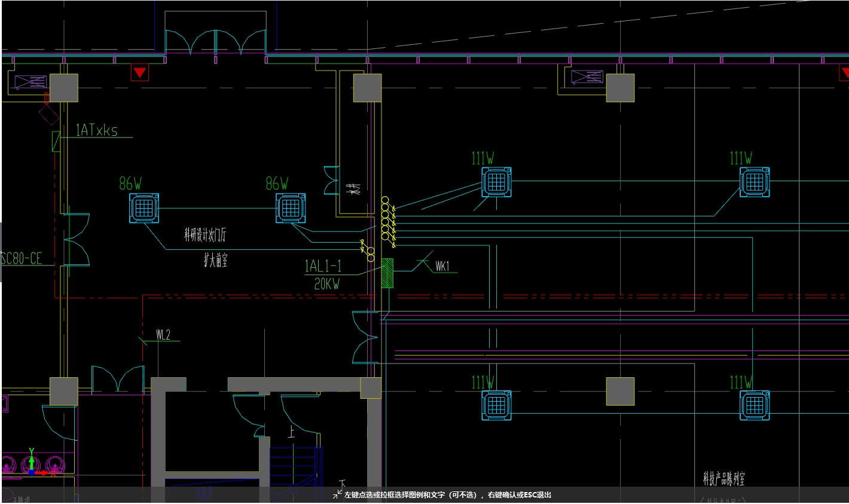Select the 86W text above the left fixture
The height and width of the screenshot is (504, 849).
click(x=130, y=184)
